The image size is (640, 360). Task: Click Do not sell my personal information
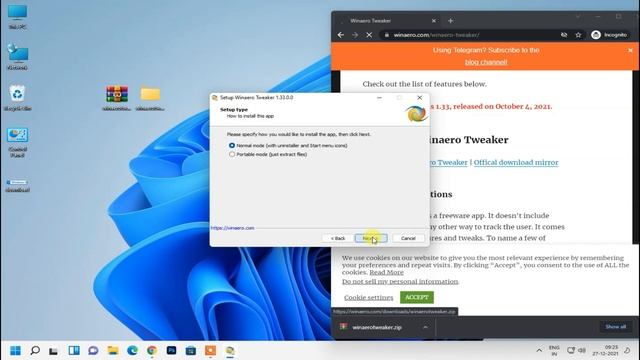[400, 282]
